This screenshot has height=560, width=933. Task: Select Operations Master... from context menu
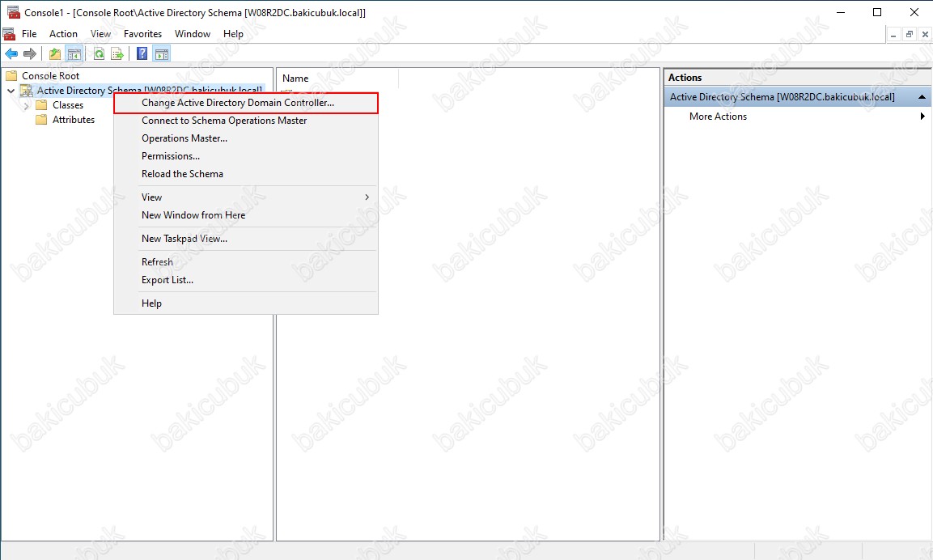(x=246, y=138)
